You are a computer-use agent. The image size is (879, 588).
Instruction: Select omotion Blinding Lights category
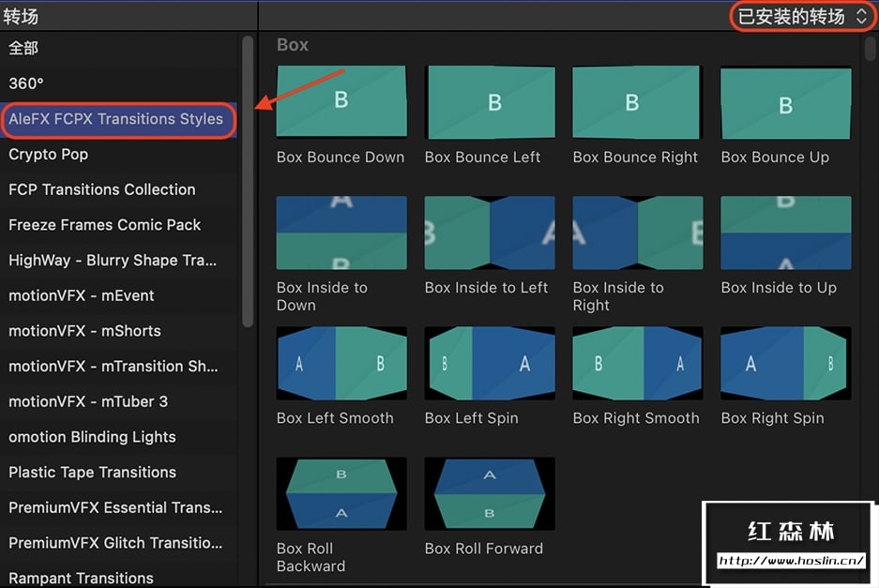118,437
